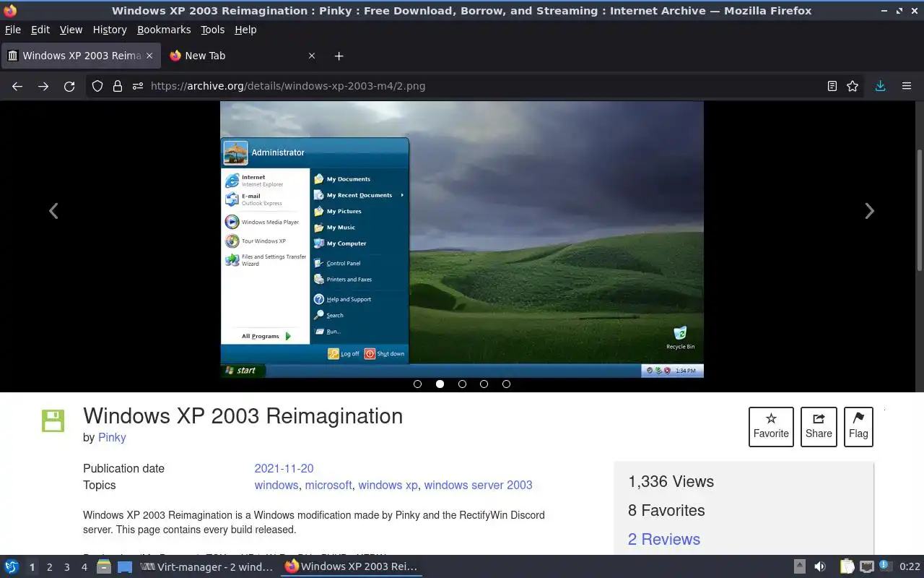
Task: Close the New Tab tab
Action: (312, 56)
